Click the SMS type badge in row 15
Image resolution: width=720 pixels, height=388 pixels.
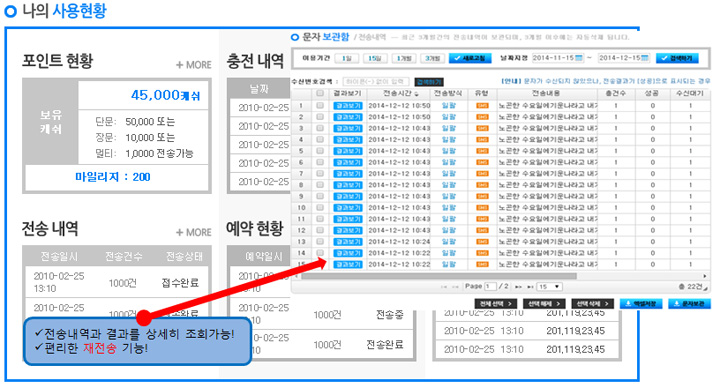coord(482,264)
